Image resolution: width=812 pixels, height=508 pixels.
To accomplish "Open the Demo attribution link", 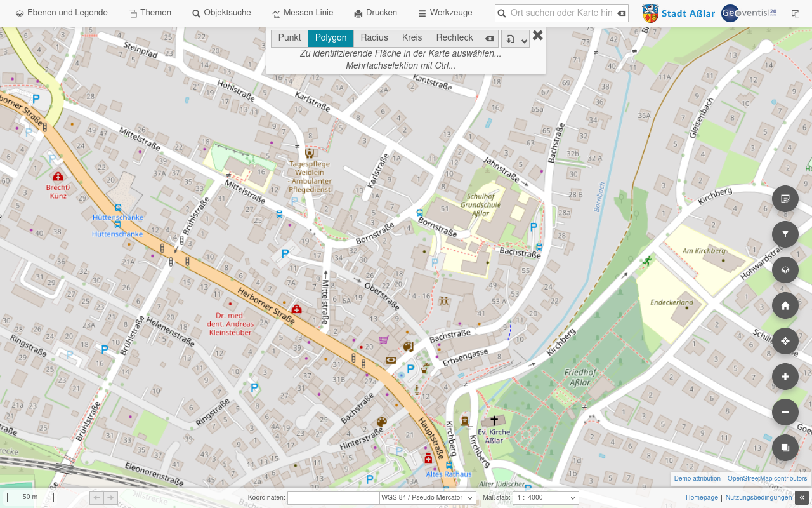I will click(x=697, y=479).
